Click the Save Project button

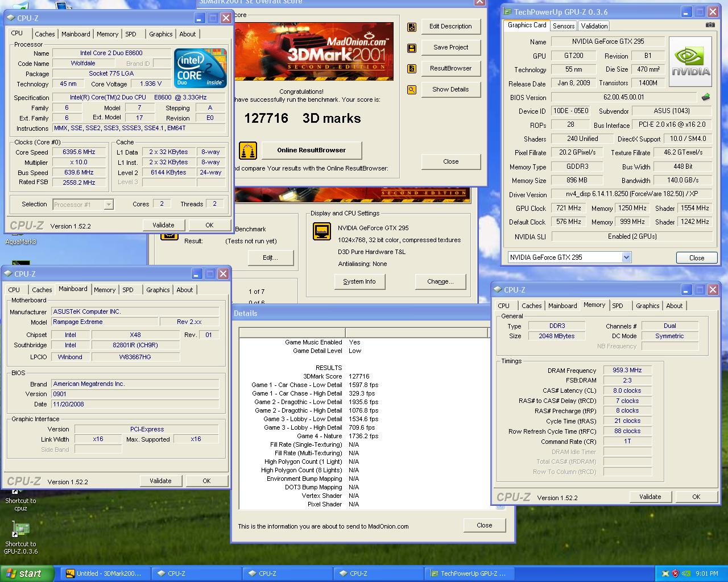tap(450, 48)
